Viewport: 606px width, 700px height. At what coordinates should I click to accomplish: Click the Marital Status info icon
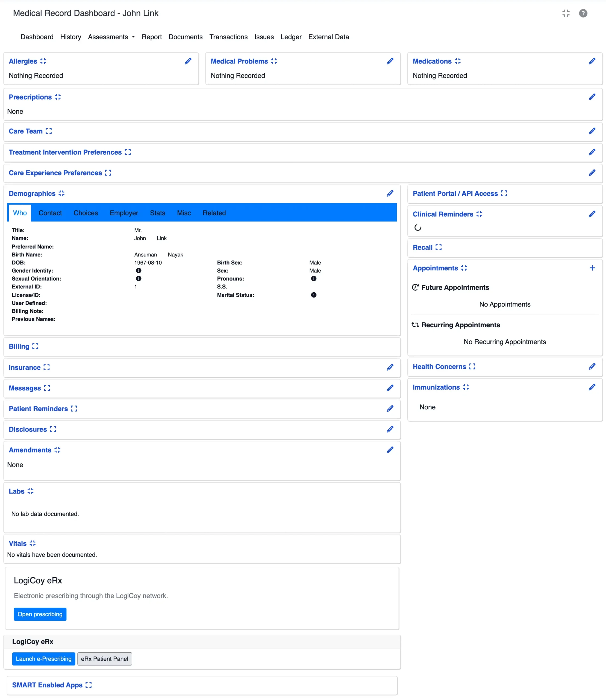313,295
